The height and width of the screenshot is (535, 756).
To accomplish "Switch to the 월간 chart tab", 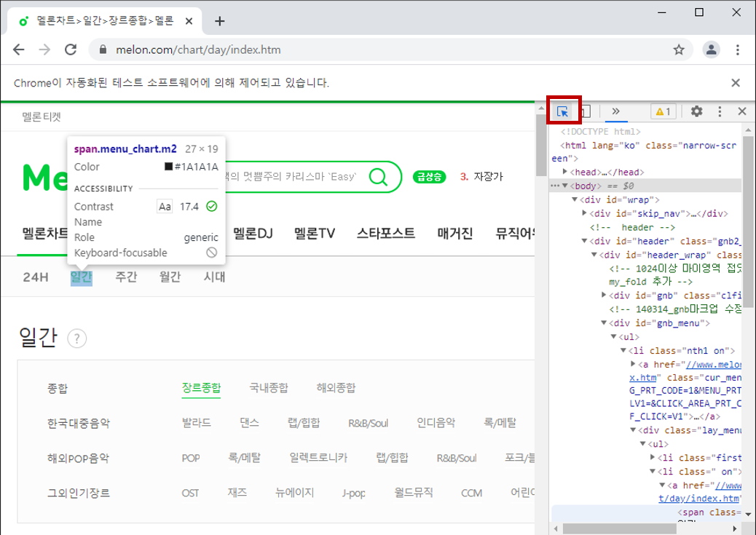I will 170,277.
